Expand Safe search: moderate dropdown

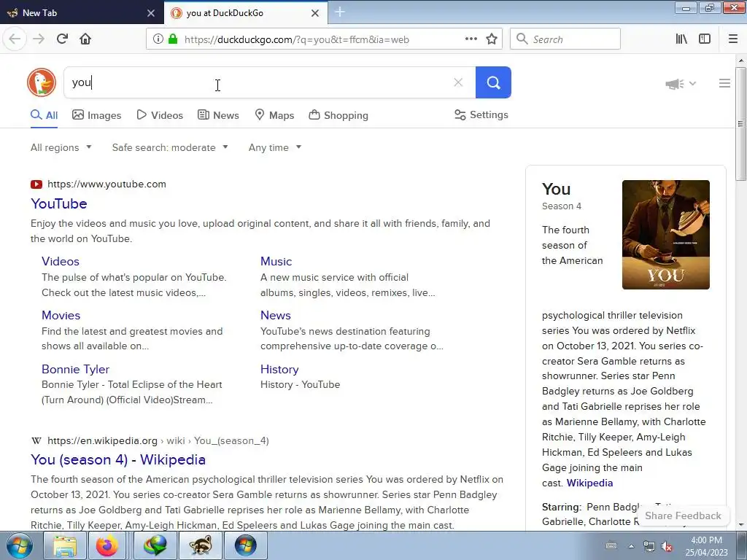click(x=170, y=147)
